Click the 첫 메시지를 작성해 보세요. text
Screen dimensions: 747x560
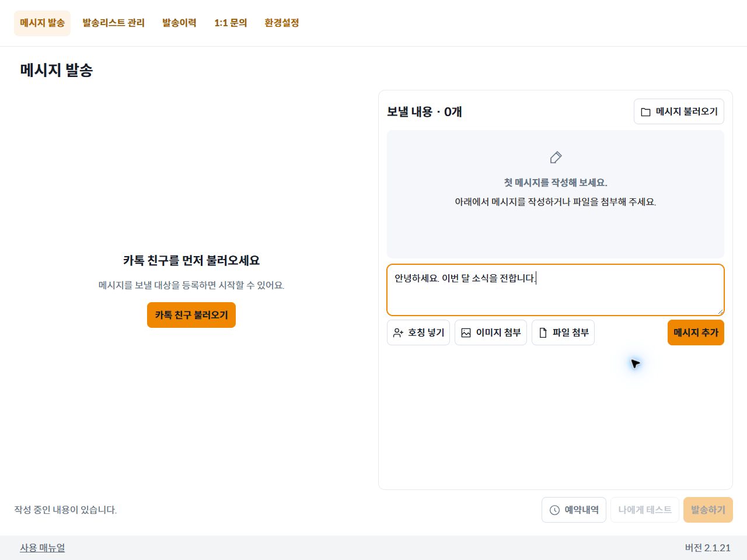pyautogui.click(x=556, y=183)
